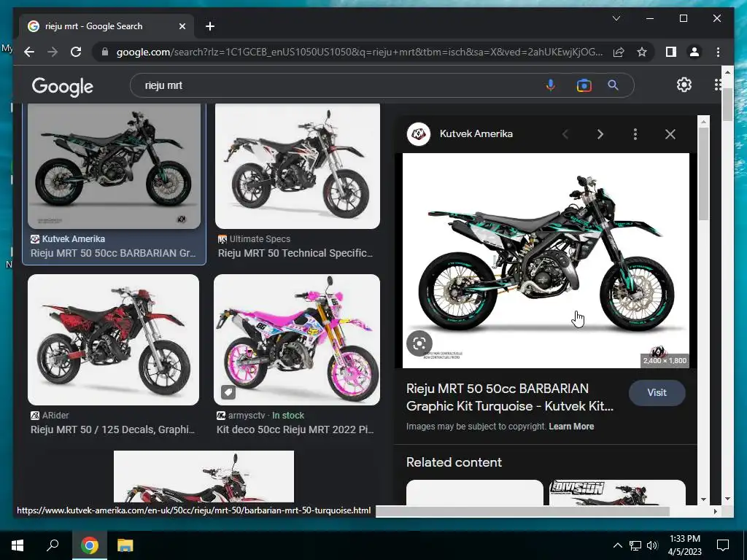Screen dimensions: 747x560
Task: Open Kutvek Amerika turquoise bike thumbnail
Action: point(115,166)
